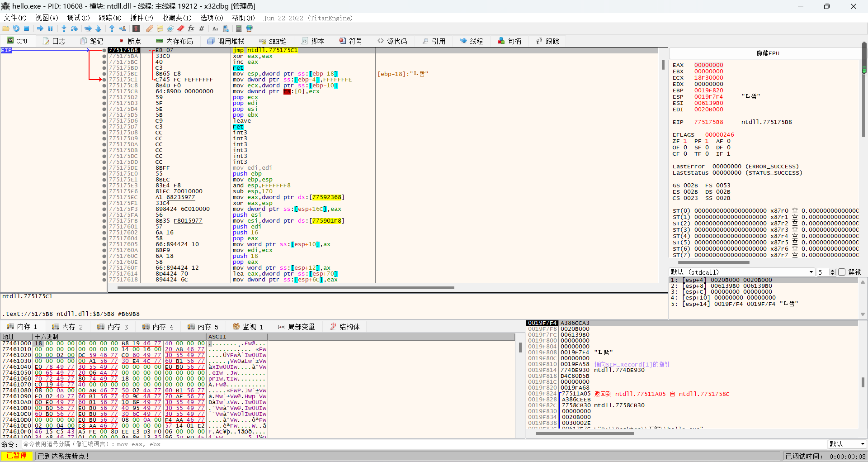Increase the argument count spinner

(833, 271)
